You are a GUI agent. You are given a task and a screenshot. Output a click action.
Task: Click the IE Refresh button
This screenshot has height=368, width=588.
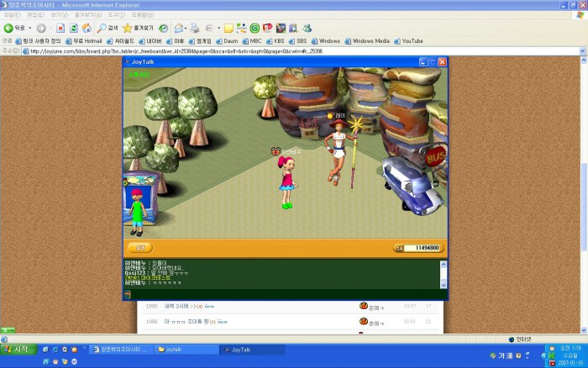[x=73, y=28]
